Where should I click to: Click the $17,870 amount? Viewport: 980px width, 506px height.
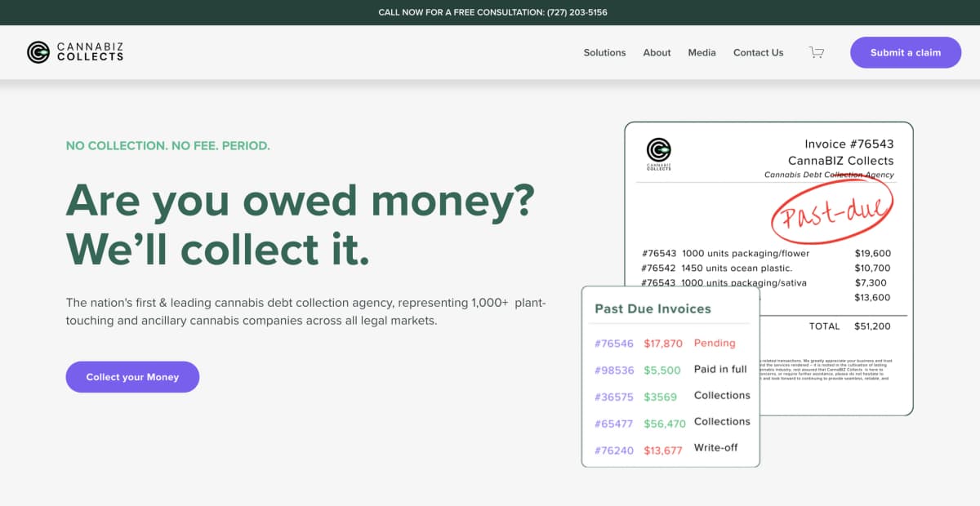pos(663,344)
